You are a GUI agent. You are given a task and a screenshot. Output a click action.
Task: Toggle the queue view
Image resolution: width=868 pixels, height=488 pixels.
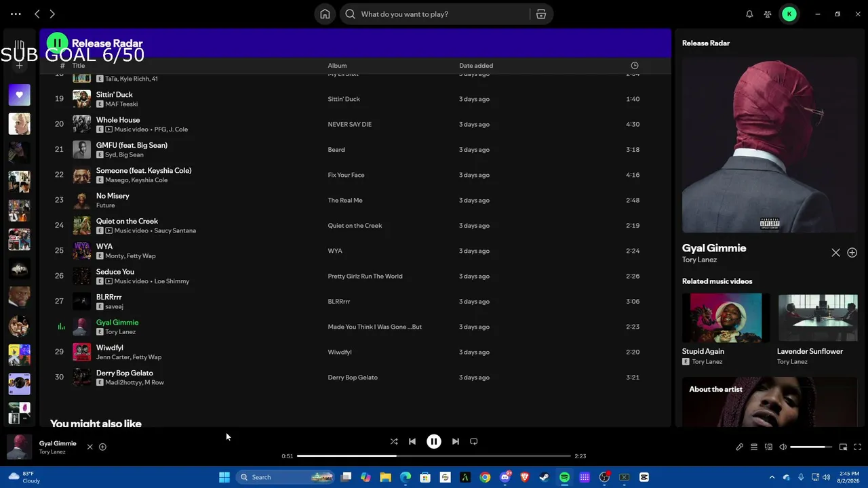coord(754,447)
